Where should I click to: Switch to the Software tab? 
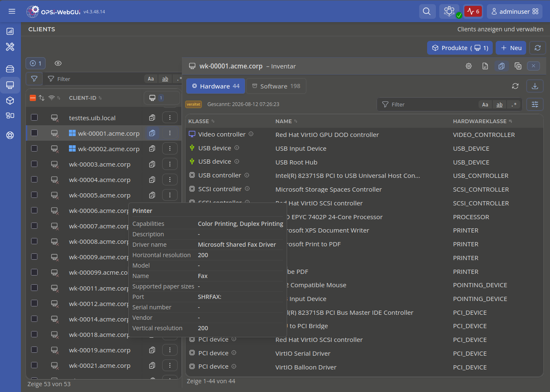click(276, 86)
